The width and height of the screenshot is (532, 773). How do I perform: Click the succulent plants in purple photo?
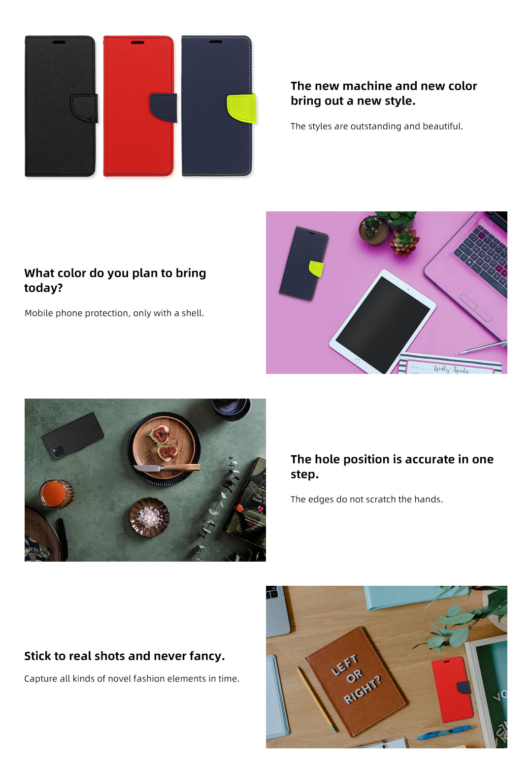pos(389,232)
